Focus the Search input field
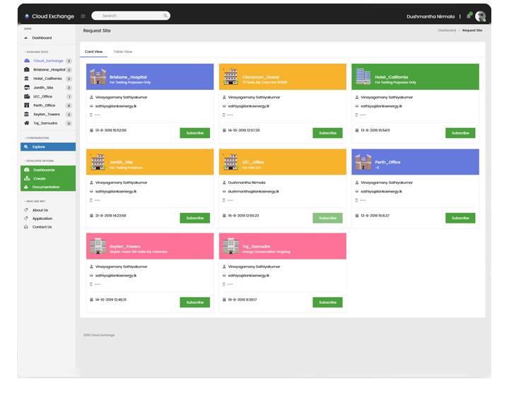 click(x=131, y=16)
